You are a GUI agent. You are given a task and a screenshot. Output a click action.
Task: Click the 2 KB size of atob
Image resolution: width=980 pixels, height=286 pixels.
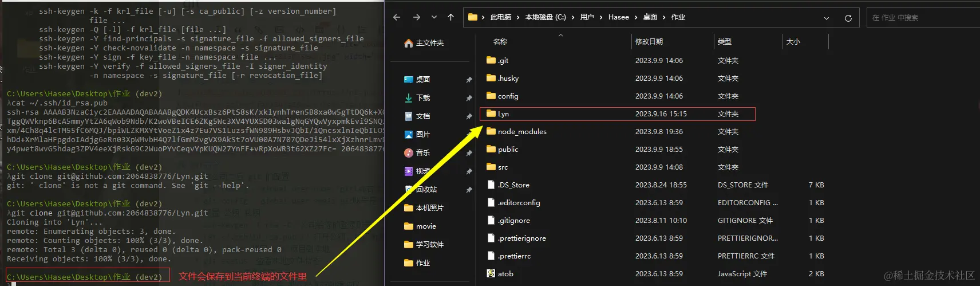tap(816, 274)
